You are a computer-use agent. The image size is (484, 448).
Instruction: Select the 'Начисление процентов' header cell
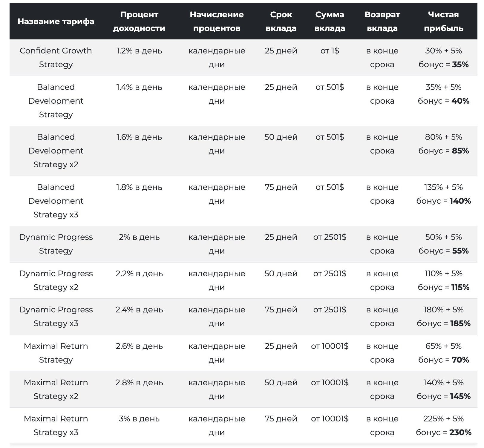[217, 22]
